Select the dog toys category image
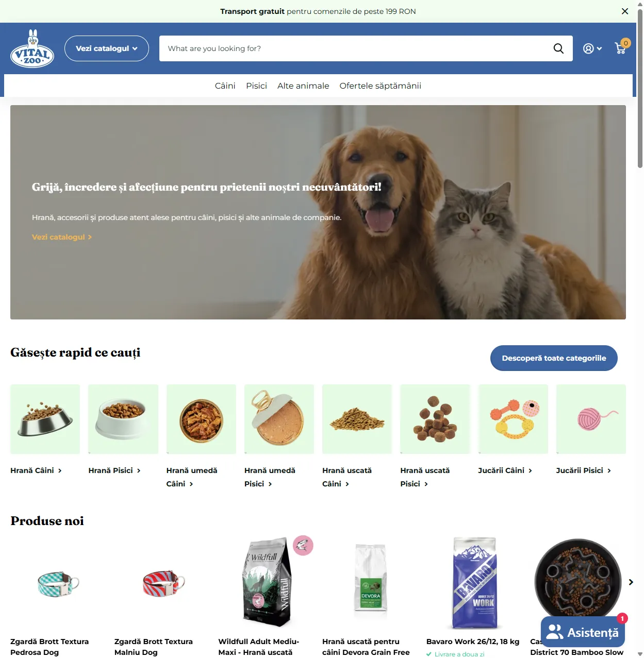The image size is (644, 658). coord(513,419)
